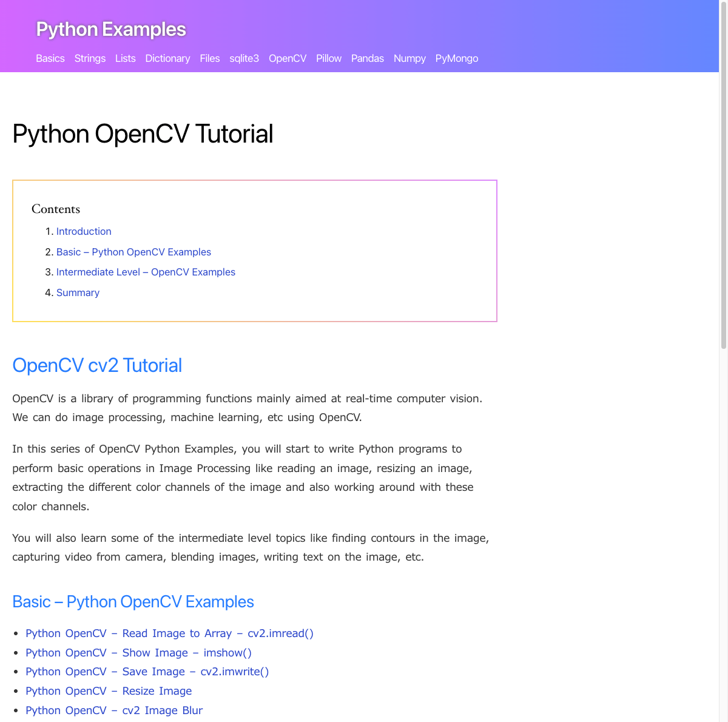Select the OpenCV navigation item
The width and height of the screenshot is (728, 722).
(x=288, y=58)
